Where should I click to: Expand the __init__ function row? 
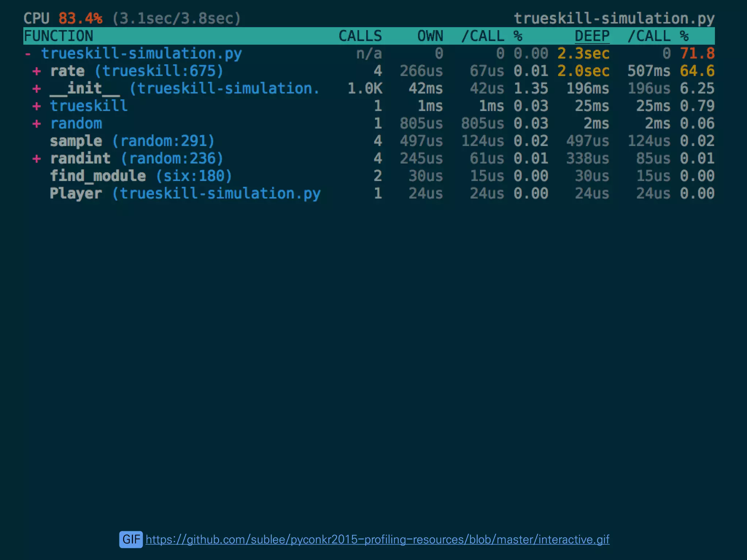pyautogui.click(x=36, y=89)
